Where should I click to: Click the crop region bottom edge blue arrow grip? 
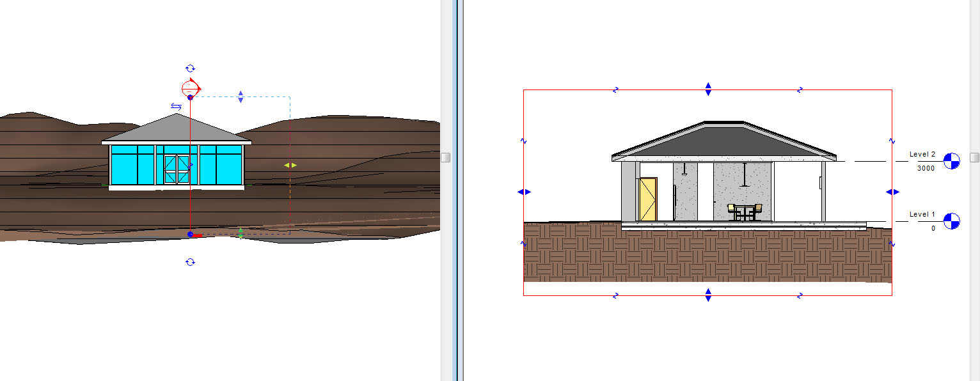(707, 295)
